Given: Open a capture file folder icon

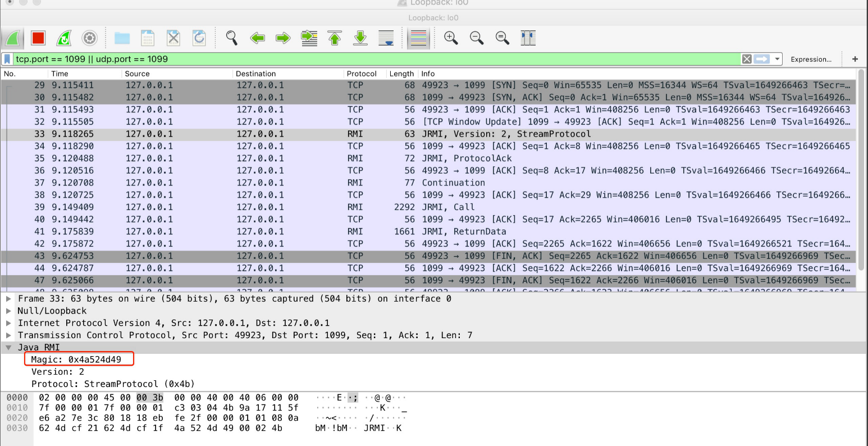Looking at the screenshot, I should pyautogui.click(x=122, y=38).
